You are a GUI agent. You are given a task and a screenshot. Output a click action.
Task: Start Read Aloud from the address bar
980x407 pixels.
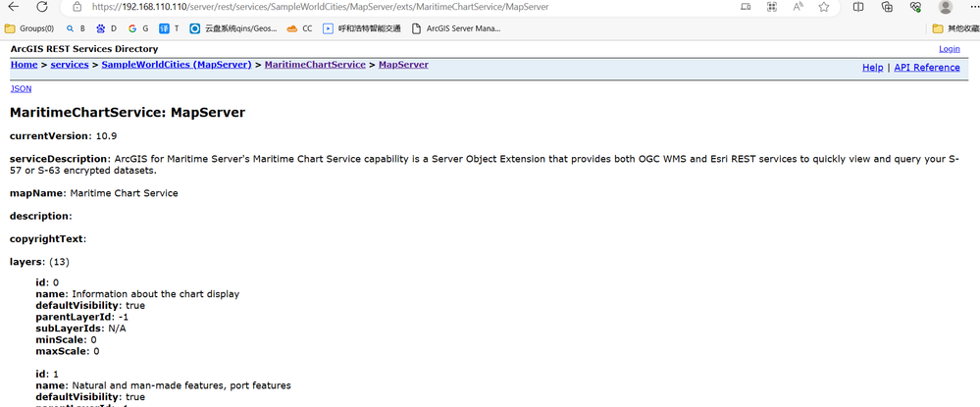point(798,7)
